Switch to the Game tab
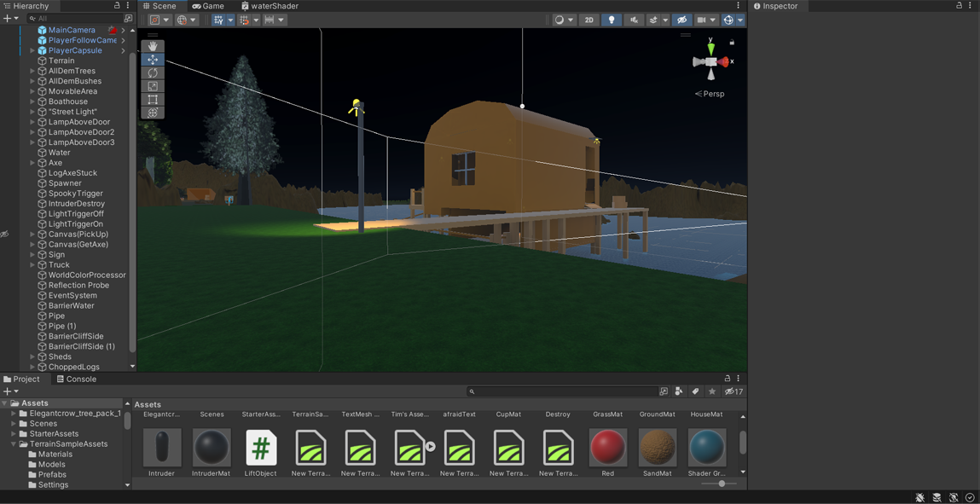This screenshot has height=504, width=980. [208, 6]
